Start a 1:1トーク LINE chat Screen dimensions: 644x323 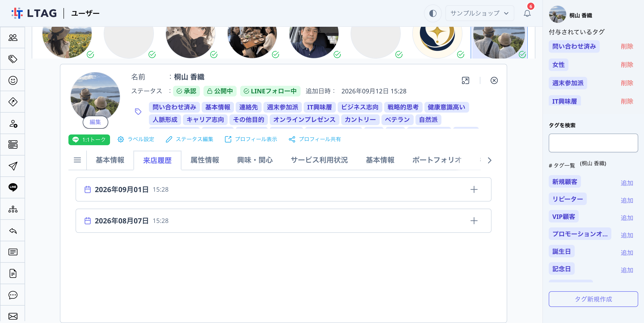(x=89, y=140)
